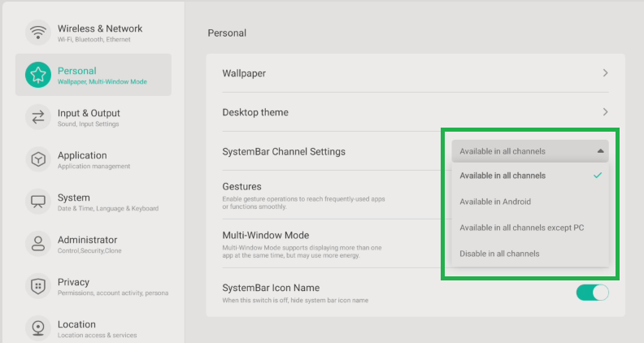Choose 'Available in Android' option
The image size is (644, 343).
click(530, 202)
